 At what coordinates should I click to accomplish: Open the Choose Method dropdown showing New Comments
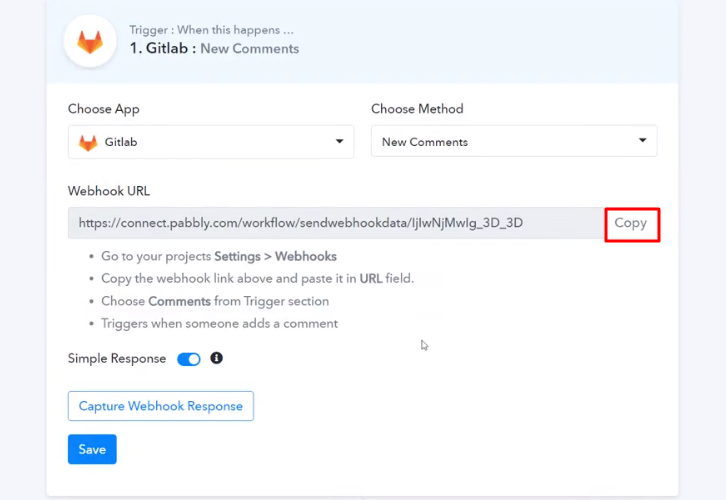pyautogui.click(x=514, y=141)
